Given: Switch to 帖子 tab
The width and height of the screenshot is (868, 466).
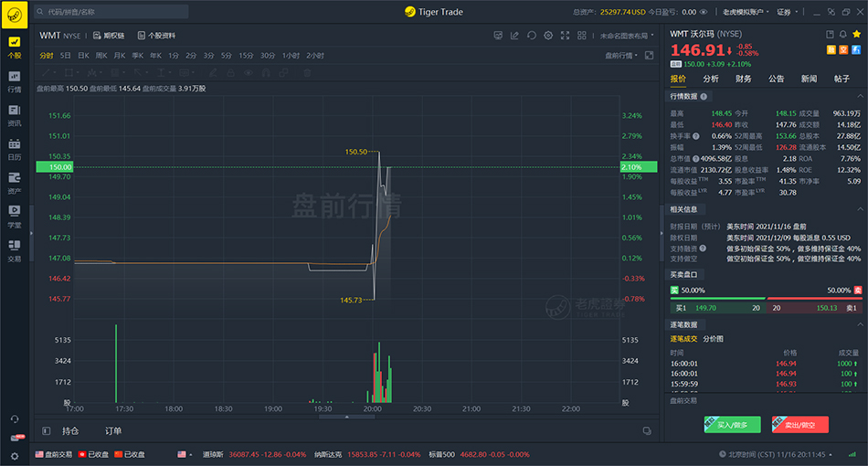Looking at the screenshot, I should click(x=842, y=79).
